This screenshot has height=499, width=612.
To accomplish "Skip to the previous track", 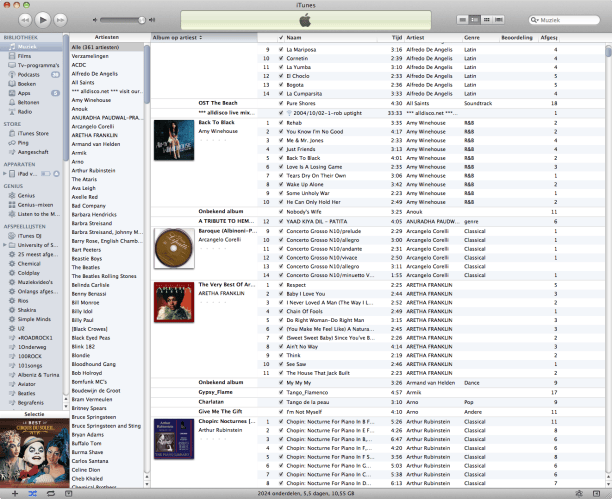I will [x=25, y=20].
